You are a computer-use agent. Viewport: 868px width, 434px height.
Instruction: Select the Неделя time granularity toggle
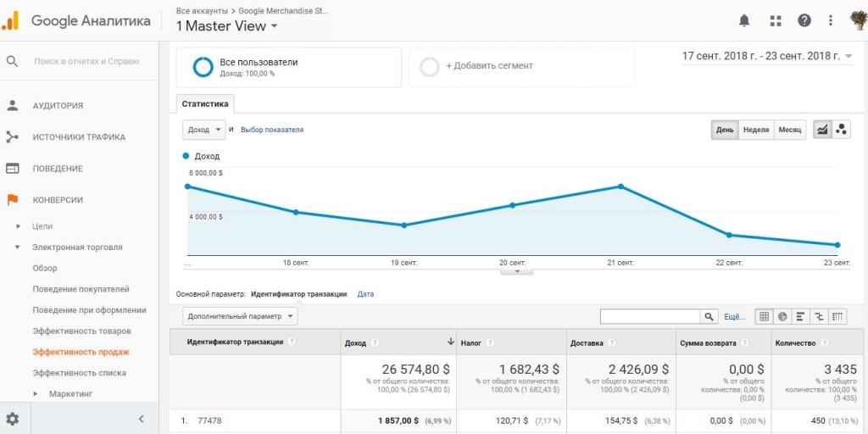[x=755, y=130]
